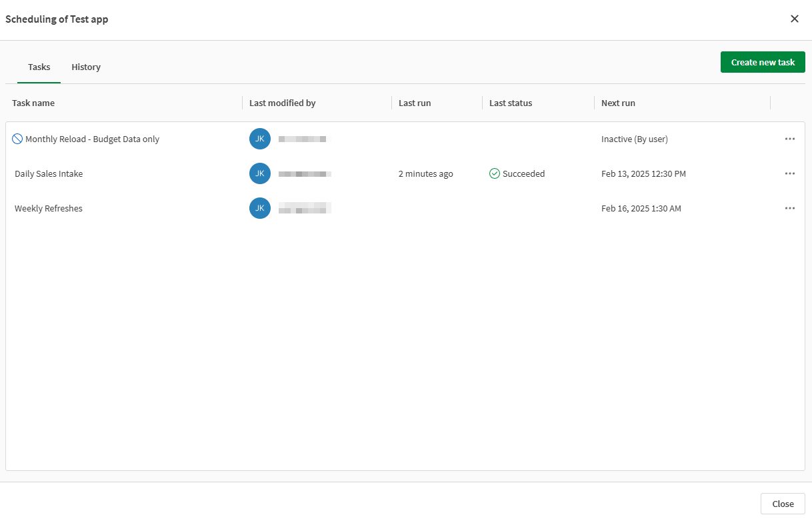The image size is (812, 519).
Task: Click the Succeeded checkmark status icon
Action: [495, 173]
